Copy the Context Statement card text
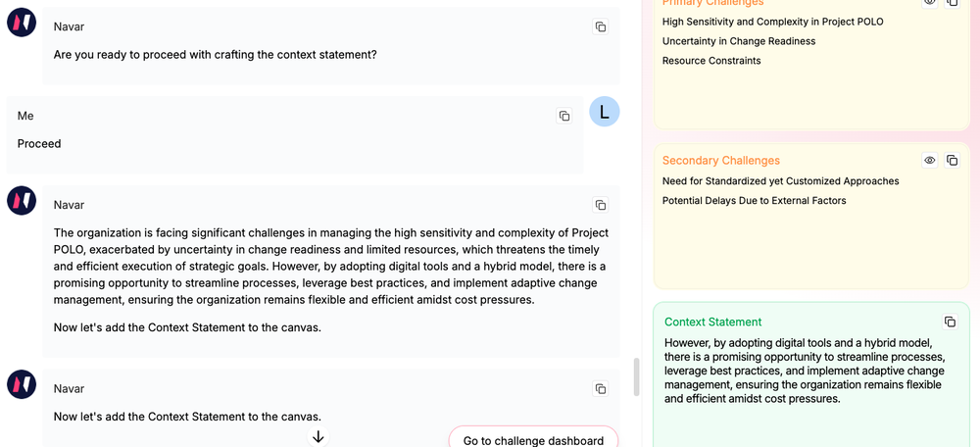This screenshot has width=980, height=447. click(x=950, y=322)
